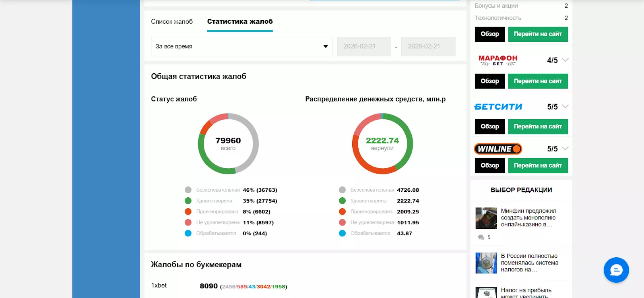The width and height of the screenshot is (644, 298).
Task: Toggle Удовлетворена 2222.74 legend dot
Action: pyautogui.click(x=343, y=201)
